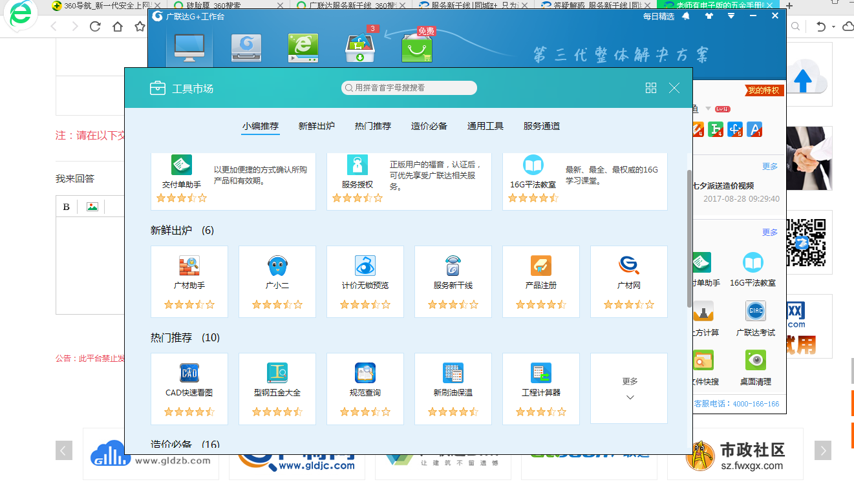Viewport: 854px width, 504px height.
Task: Click browser search magnifier icon
Action: [796, 26]
